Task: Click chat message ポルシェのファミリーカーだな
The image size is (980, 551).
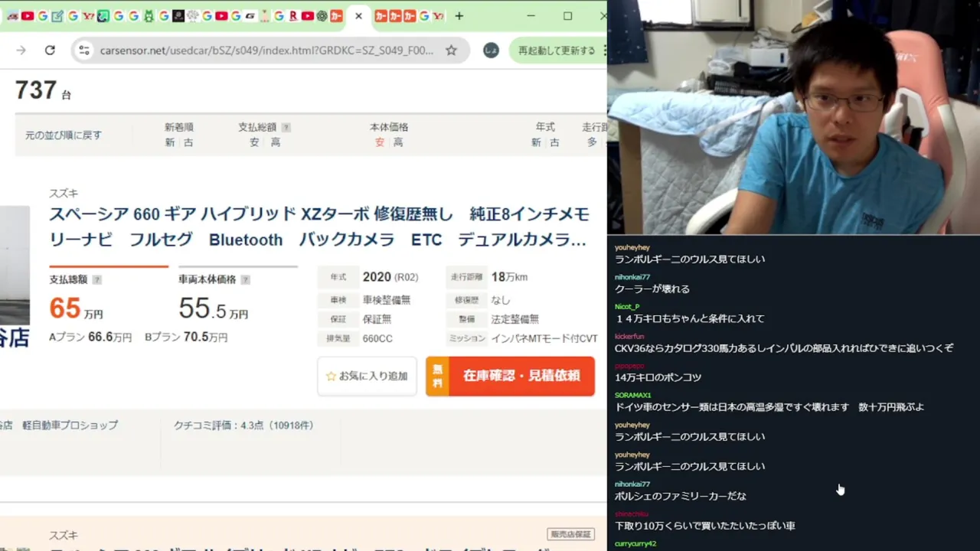Action: point(681,496)
